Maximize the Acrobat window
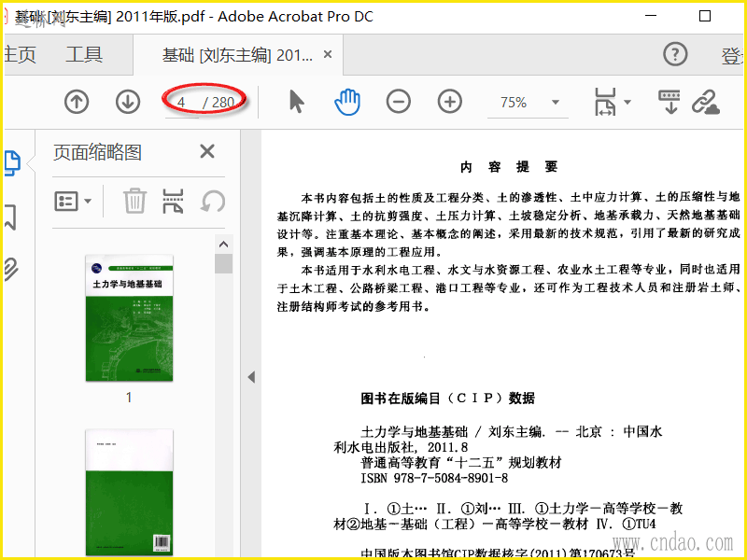The image size is (747, 560). (705, 16)
